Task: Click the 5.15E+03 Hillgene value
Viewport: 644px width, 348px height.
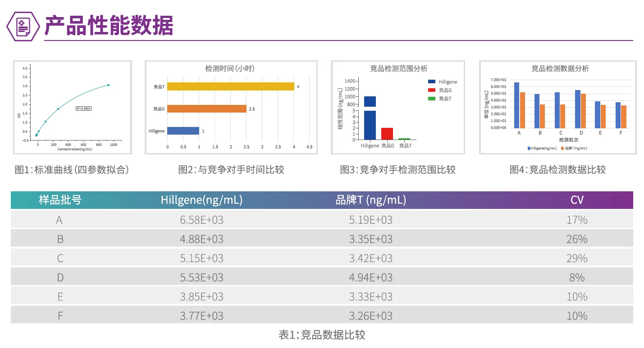Action: tap(201, 258)
